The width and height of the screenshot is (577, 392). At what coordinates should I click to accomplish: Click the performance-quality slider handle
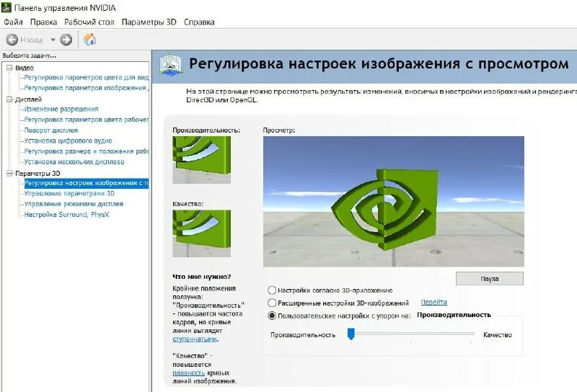(351, 334)
